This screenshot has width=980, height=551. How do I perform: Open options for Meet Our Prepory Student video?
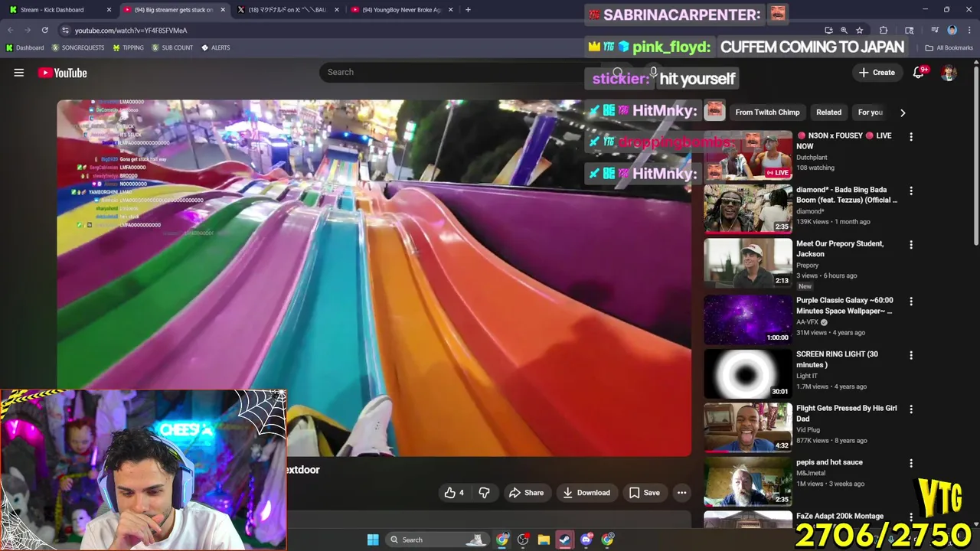pos(911,245)
